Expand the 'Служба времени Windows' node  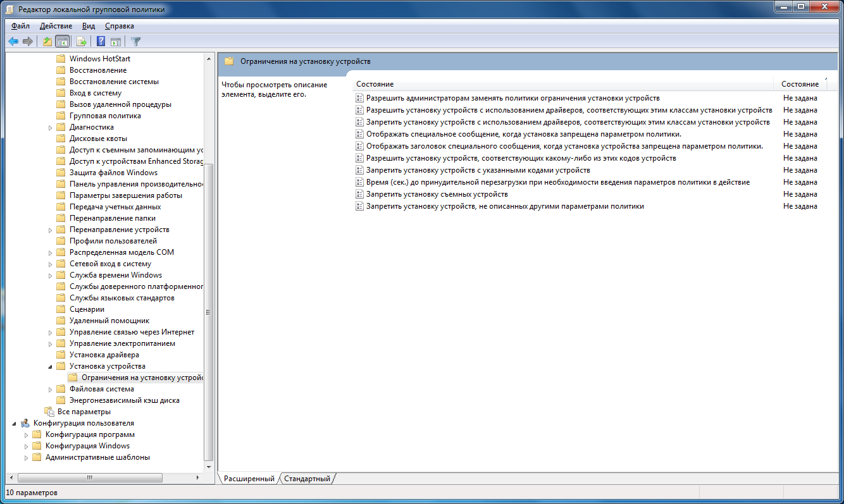pyautogui.click(x=51, y=275)
